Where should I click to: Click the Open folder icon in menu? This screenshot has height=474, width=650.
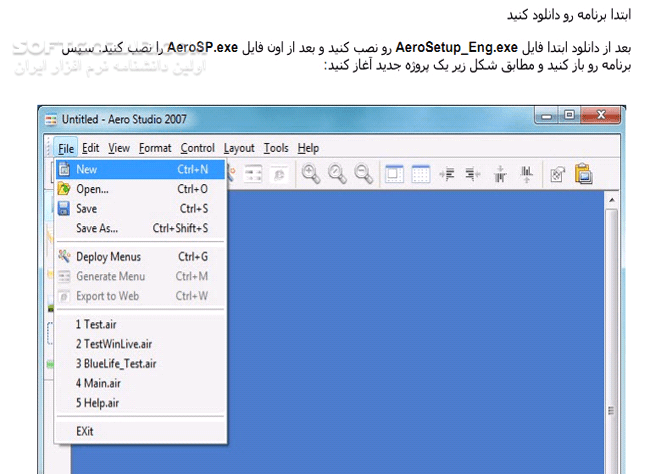(x=64, y=189)
